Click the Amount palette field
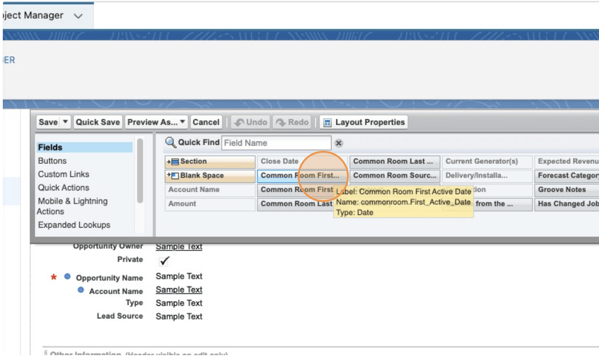This screenshot has width=599, height=364. click(210, 203)
